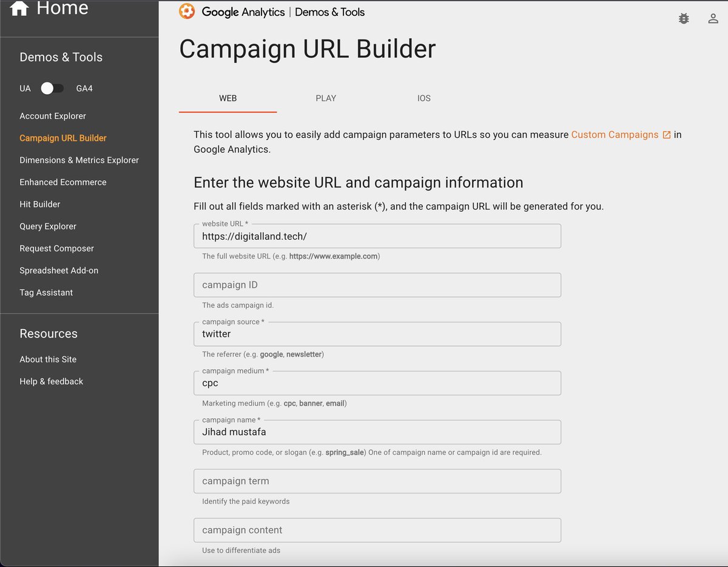Focus the campaign ID field

pyautogui.click(x=377, y=285)
